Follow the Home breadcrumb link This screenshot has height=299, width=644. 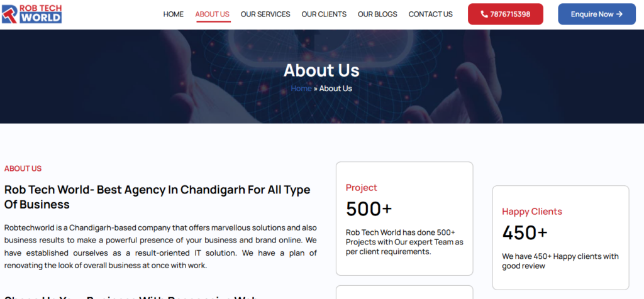point(301,89)
